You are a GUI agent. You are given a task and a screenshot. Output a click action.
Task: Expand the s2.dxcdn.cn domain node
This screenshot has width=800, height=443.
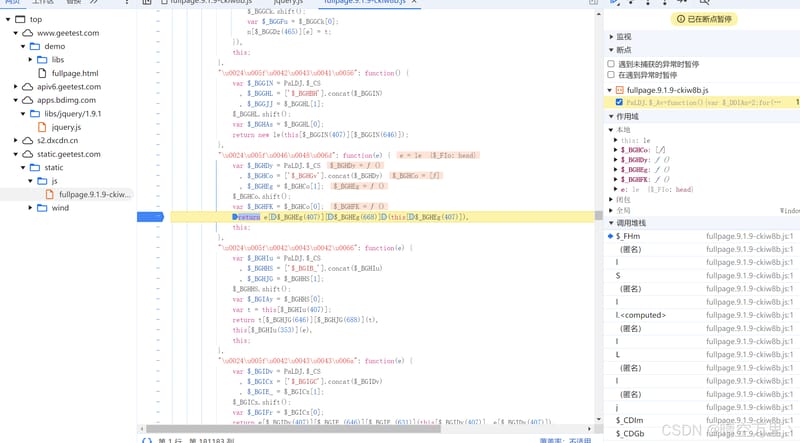point(15,140)
